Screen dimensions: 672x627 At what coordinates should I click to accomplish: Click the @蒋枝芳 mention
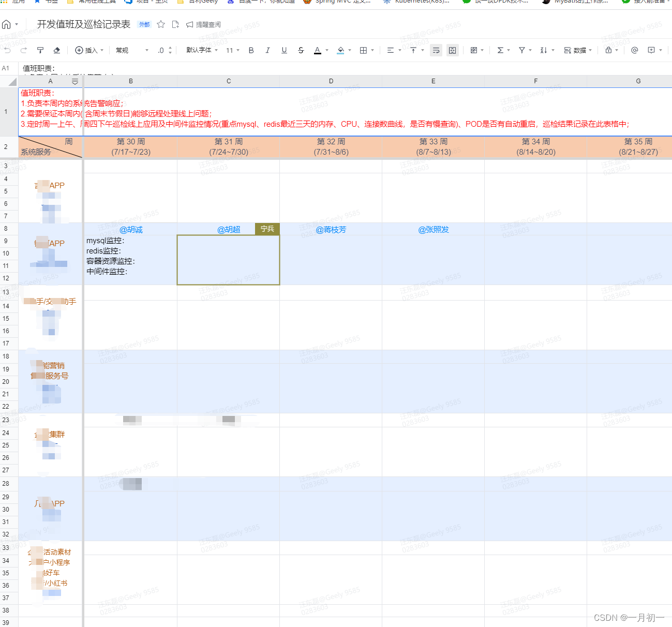coord(331,230)
